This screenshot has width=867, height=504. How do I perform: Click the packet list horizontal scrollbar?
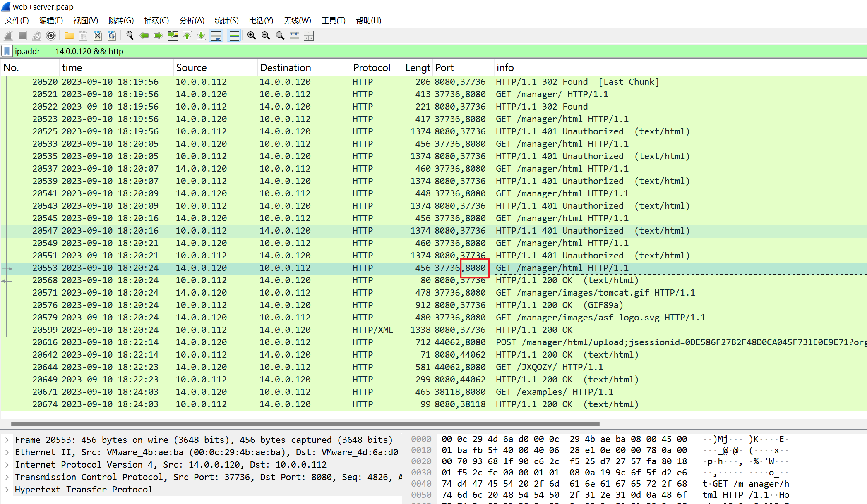point(305,424)
